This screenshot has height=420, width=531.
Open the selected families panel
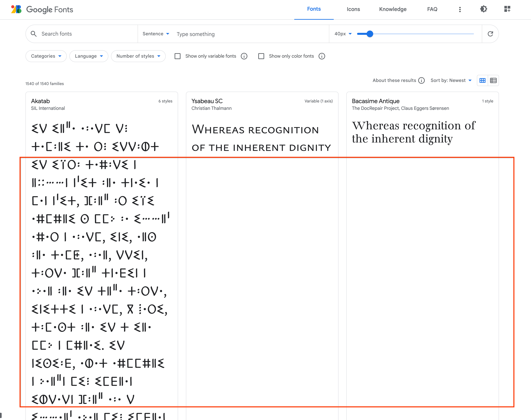(x=507, y=9)
